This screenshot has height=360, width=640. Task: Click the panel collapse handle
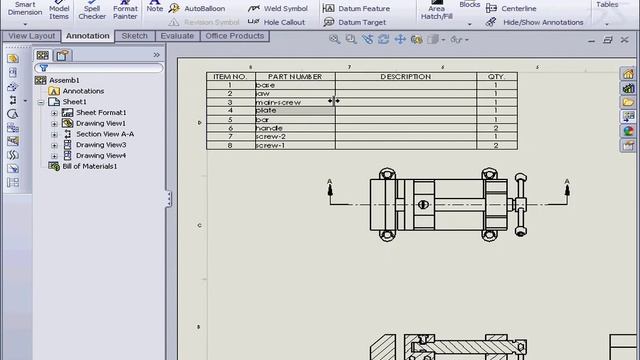169,199
